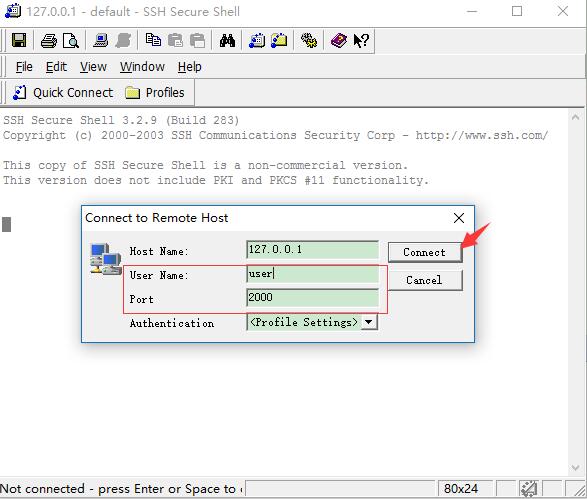Open Print Preview from the toolbar
The height and width of the screenshot is (499, 587).
click(71, 40)
